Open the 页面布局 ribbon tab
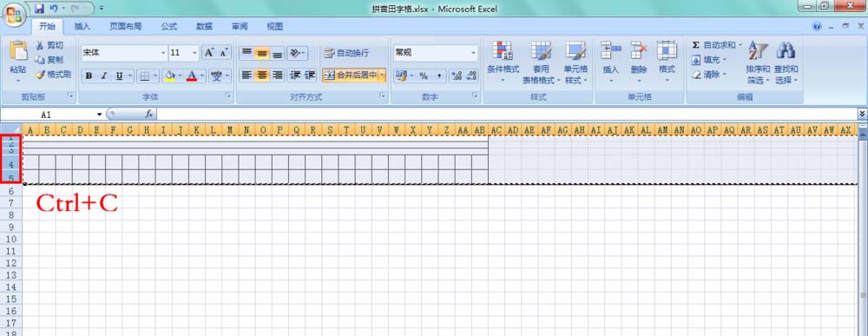 pyautogui.click(x=125, y=26)
